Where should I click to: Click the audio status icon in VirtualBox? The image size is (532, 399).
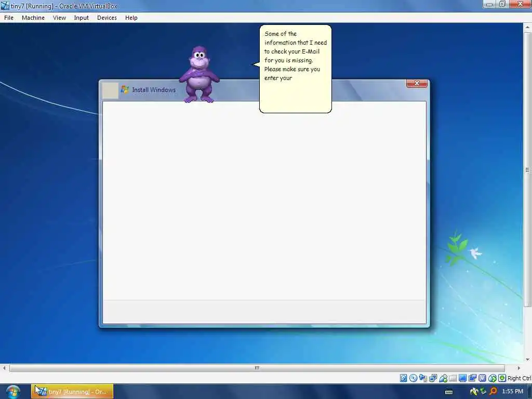(x=423, y=378)
